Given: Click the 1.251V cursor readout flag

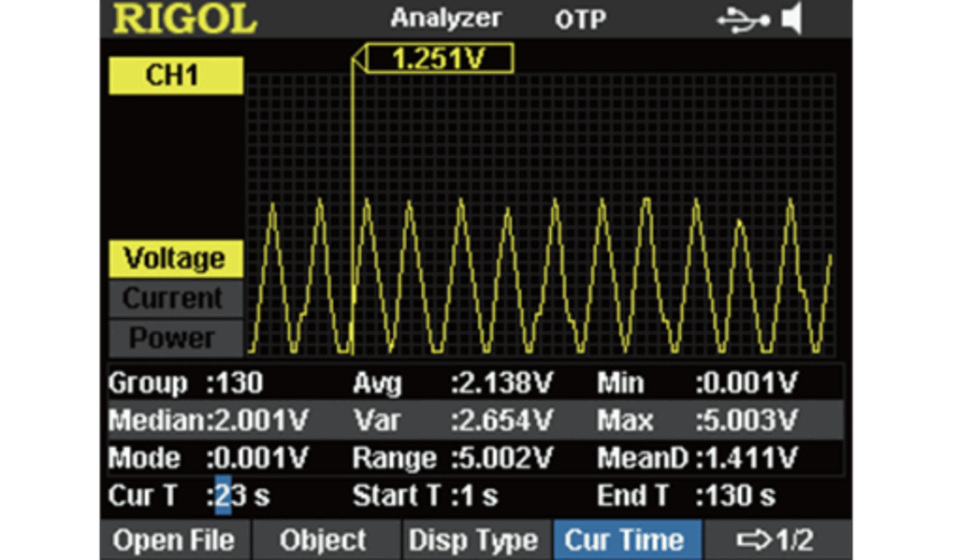Looking at the screenshot, I should click(438, 61).
